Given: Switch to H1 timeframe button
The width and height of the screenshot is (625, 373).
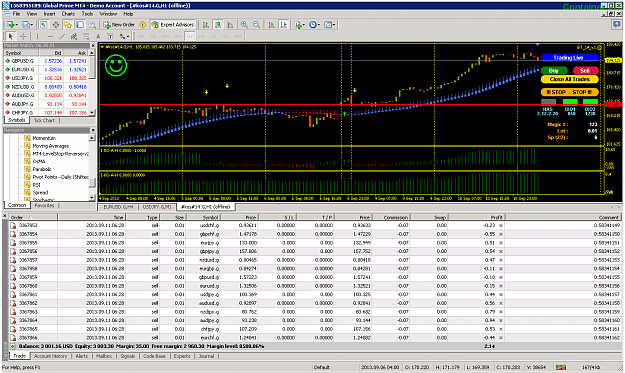Looking at the screenshot, I should pyautogui.click(x=189, y=36).
